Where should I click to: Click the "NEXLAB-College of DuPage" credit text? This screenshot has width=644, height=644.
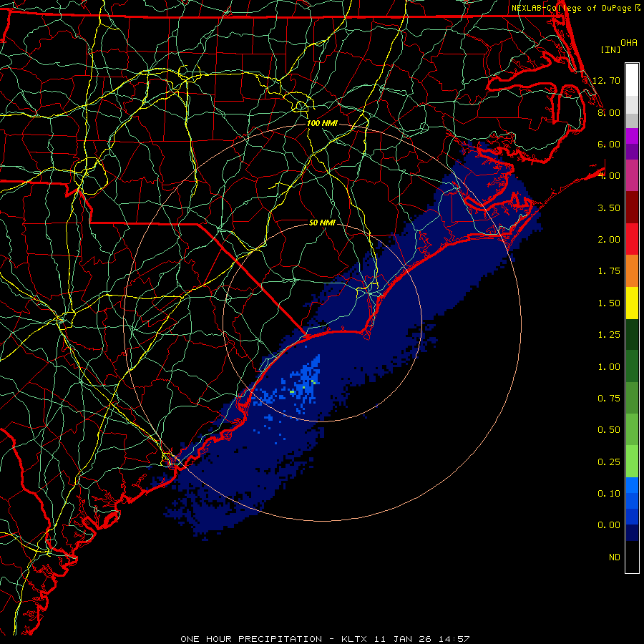click(x=572, y=8)
